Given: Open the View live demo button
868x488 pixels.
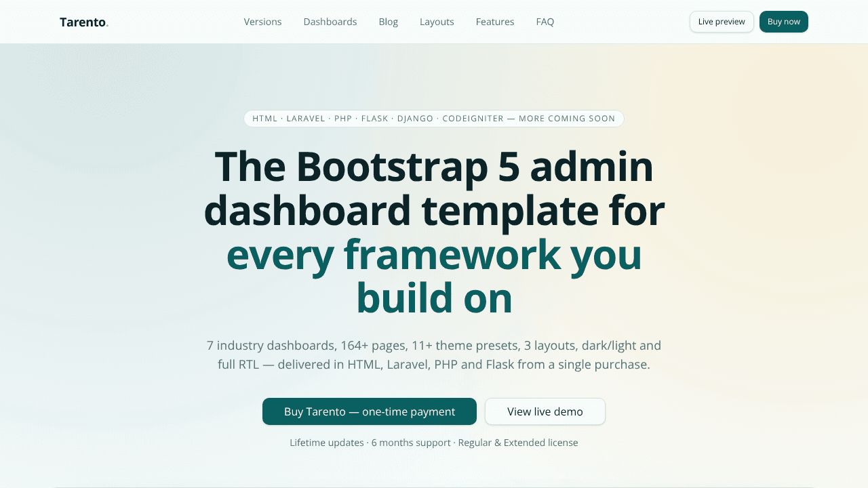Looking at the screenshot, I should click(545, 411).
